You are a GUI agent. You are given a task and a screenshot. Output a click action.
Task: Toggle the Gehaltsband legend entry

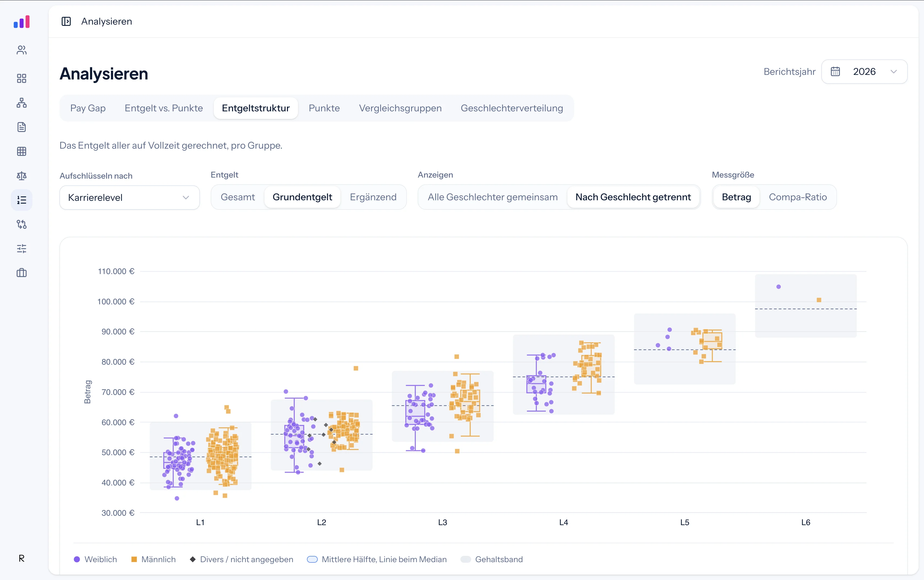(x=491, y=559)
